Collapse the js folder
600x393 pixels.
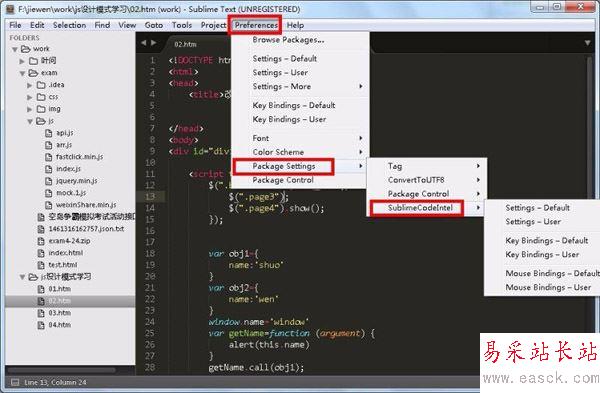click(30, 121)
